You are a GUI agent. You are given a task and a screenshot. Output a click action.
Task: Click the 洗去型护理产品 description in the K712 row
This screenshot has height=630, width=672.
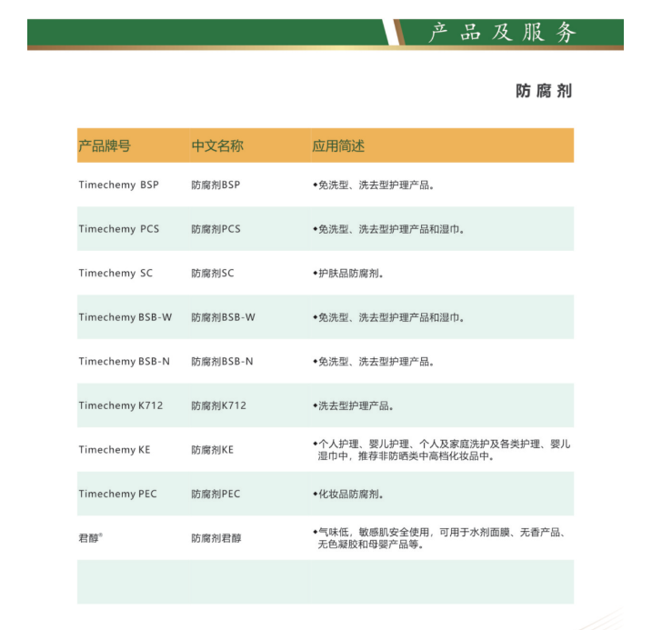click(353, 405)
